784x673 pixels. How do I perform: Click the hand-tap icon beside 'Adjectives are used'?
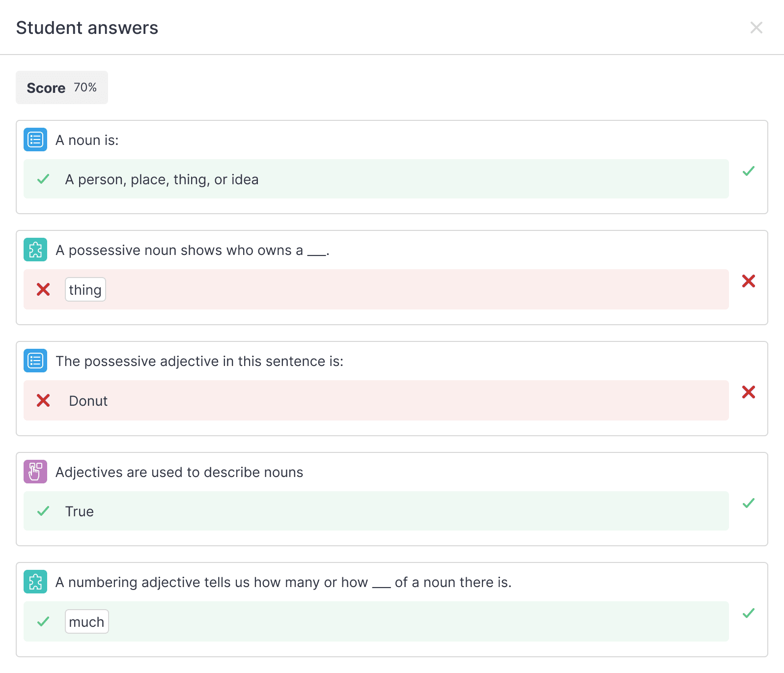(35, 472)
